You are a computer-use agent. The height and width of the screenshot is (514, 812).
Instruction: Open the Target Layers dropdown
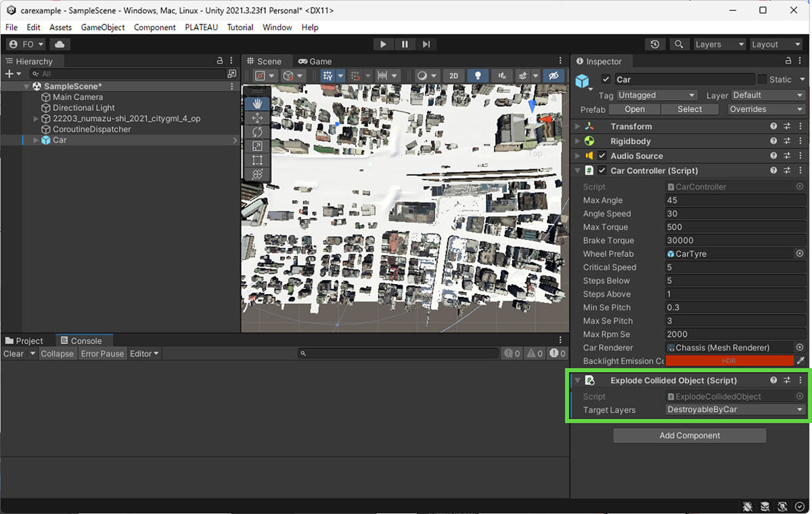tap(735, 410)
